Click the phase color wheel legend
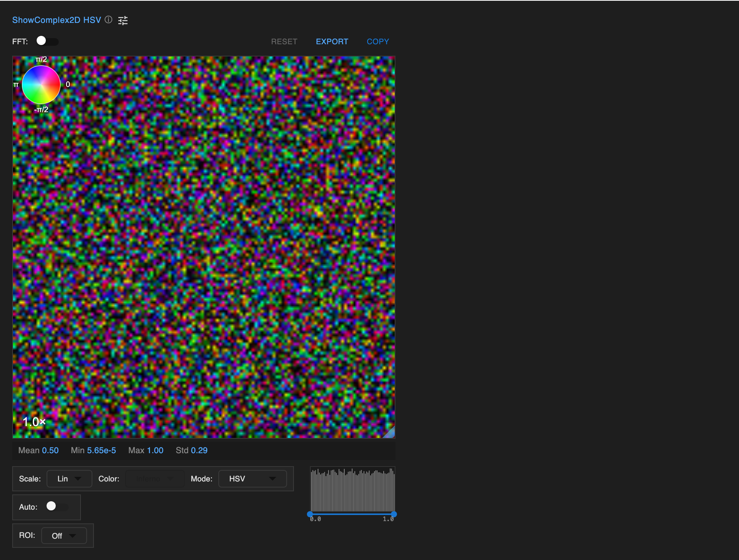 pos(40,84)
